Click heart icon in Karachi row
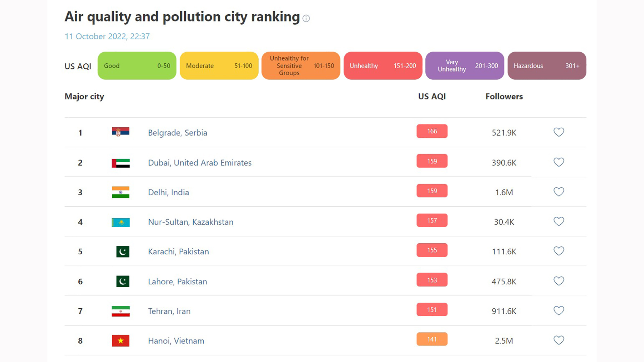 (558, 251)
